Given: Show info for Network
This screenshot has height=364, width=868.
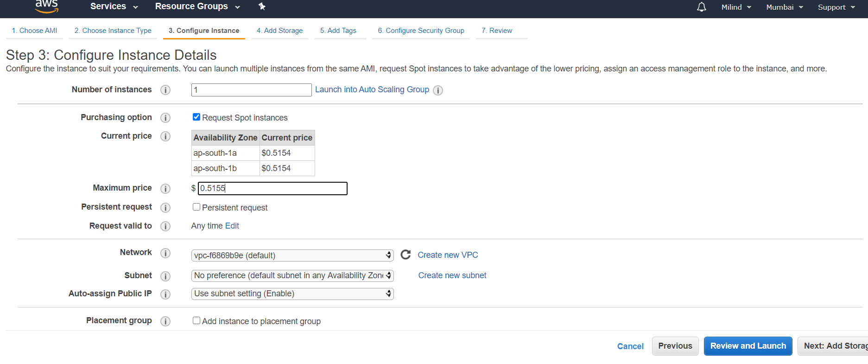Looking at the screenshot, I should click(x=165, y=253).
